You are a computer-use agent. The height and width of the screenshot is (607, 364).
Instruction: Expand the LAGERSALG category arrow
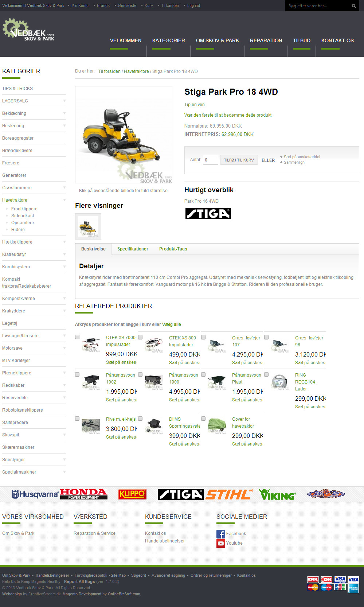(x=64, y=101)
